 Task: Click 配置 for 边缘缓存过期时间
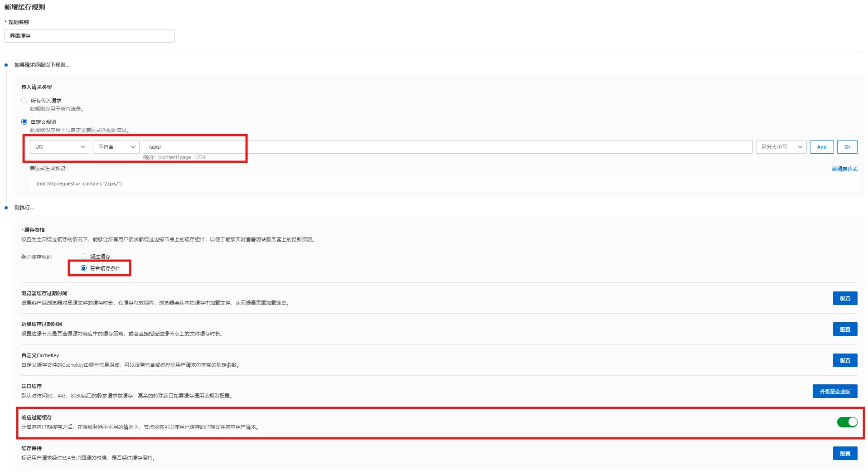pos(845,330)
